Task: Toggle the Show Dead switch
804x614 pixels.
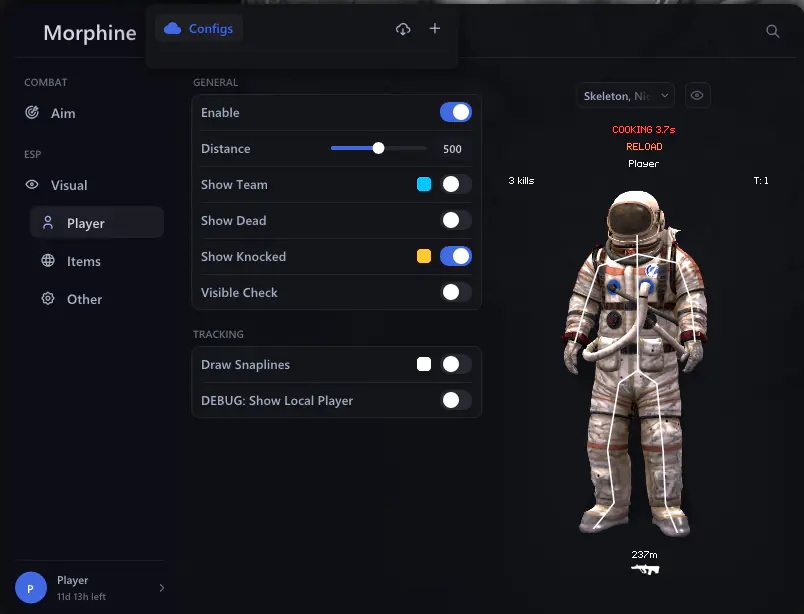Action: pyautogui.click(x=456, y=220)
